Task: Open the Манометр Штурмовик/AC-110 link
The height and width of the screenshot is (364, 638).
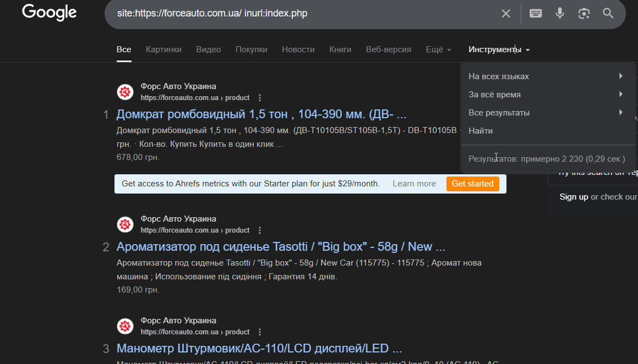Action: (259, 348)
